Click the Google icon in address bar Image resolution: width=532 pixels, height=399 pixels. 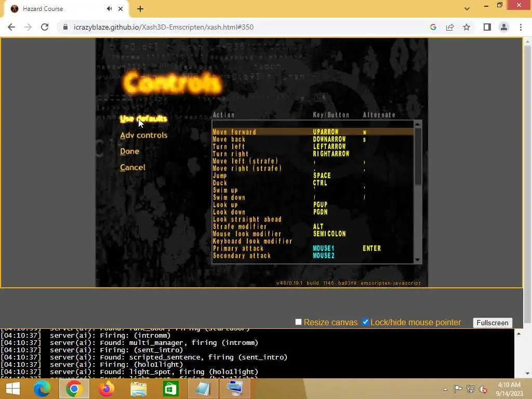433,27
